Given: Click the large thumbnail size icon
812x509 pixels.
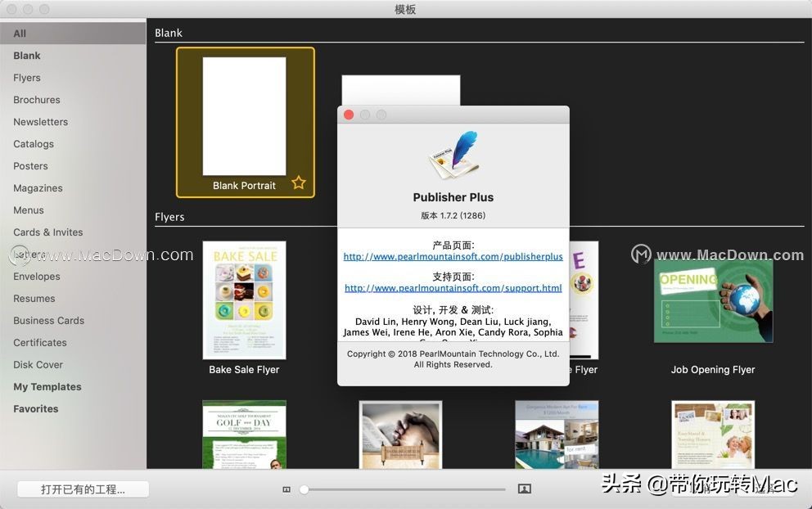Looking at the screenshot, I should point(525,489).
